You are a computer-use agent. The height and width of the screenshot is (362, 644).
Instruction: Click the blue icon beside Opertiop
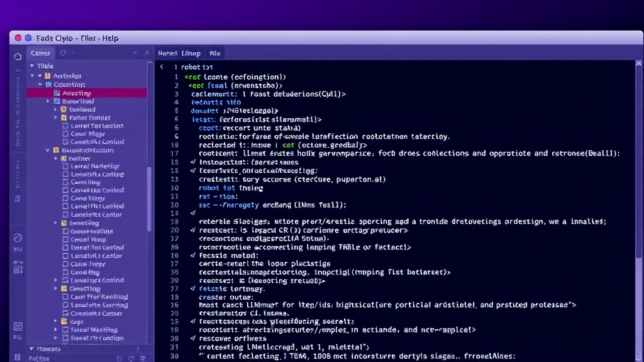pyautogui.click(x=48, y=85)
